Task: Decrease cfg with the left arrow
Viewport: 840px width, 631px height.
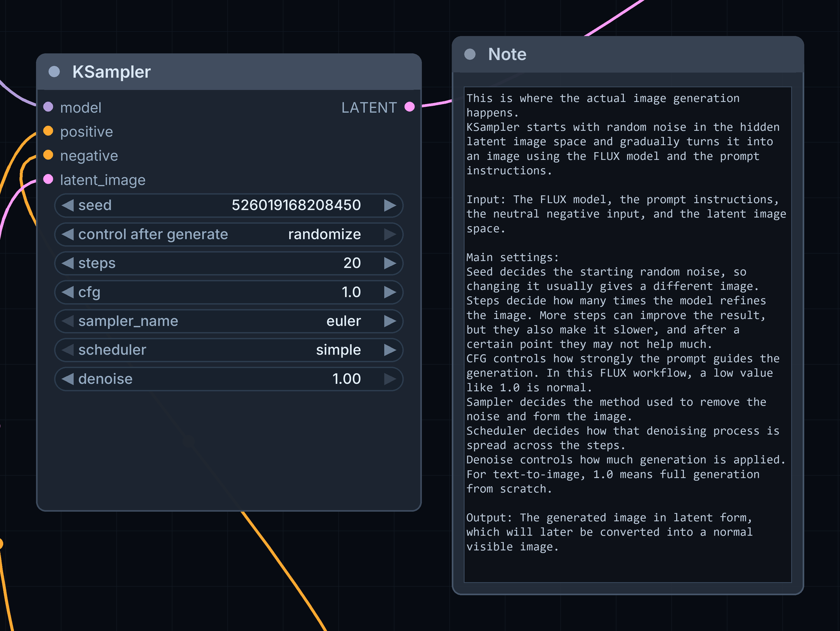Action: click(x=68, y=292)
